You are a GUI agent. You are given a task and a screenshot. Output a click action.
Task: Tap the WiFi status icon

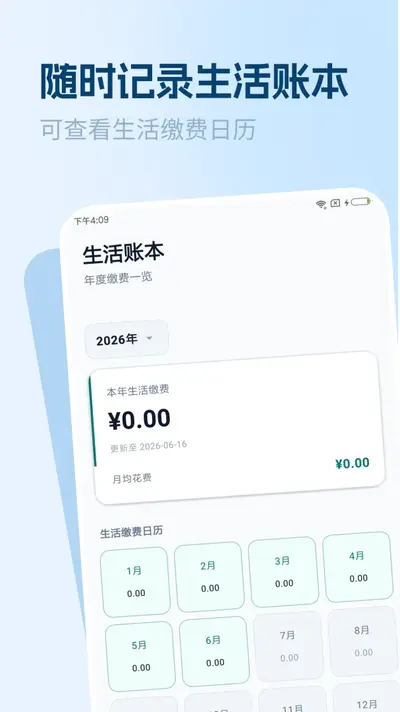click(321, 204)
